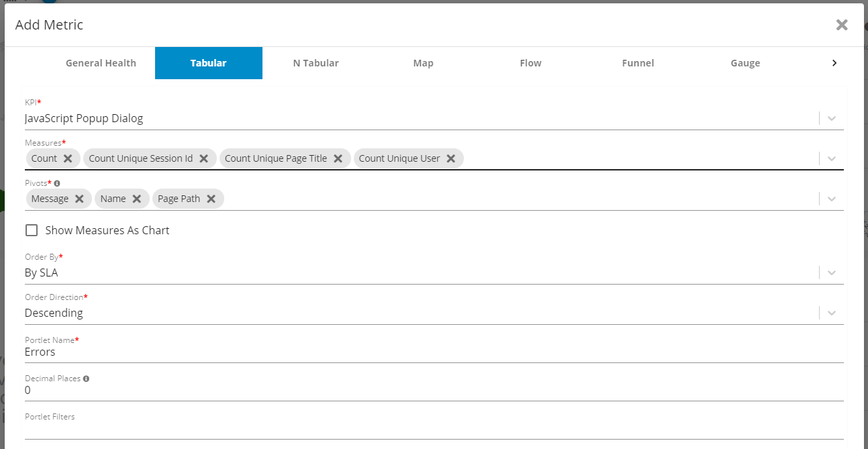
Task: Close the Add Metric dialog
Action: click(x=842, y=25)
